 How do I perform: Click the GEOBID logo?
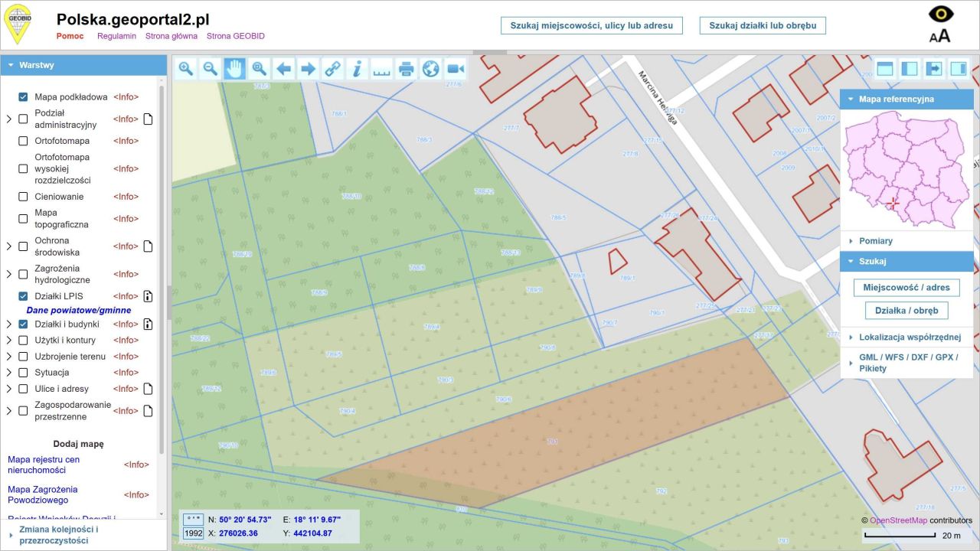click(18, 24)
